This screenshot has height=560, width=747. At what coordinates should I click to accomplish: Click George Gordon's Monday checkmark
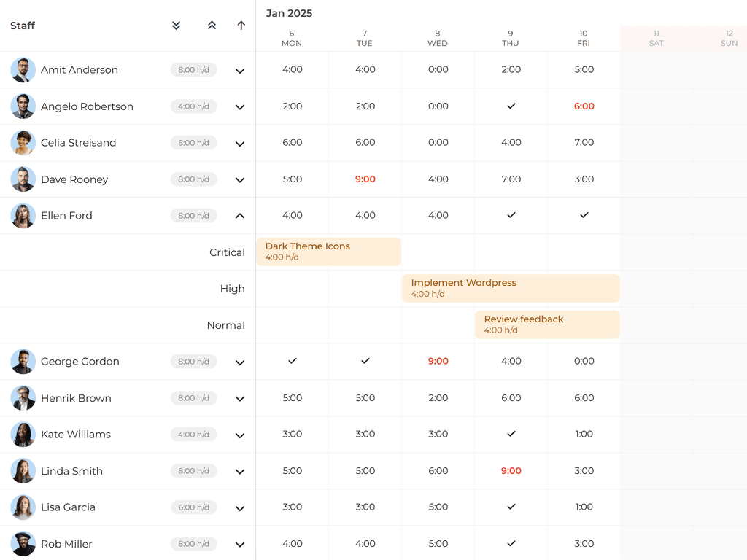(x=291, y=361)
